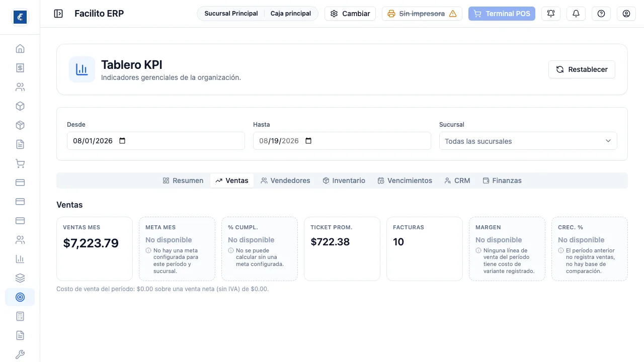Click the Tablero KPI page heading
This screenshot has height=362, width=644.
[132, 64]
